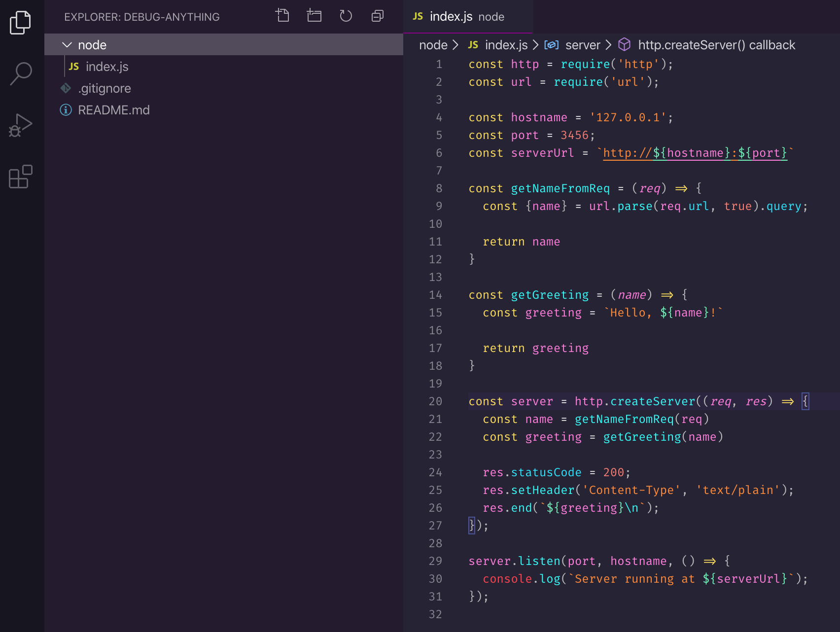Open the Explorer view in activity bar
Viewport: 840px width, 632px height.
click(21, 23)
